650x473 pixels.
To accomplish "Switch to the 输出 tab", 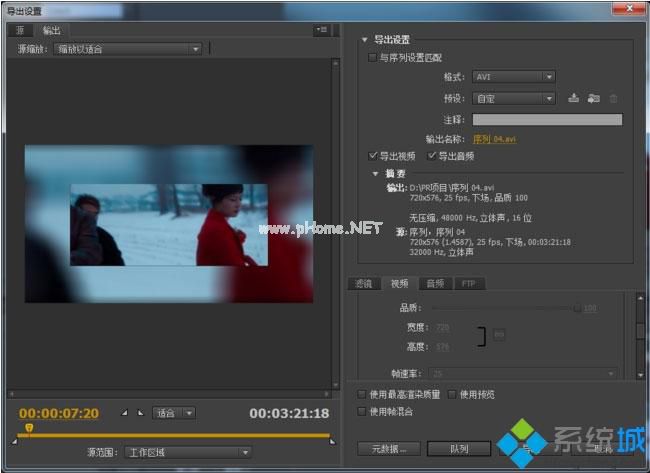I will click(x=51, y=30).
